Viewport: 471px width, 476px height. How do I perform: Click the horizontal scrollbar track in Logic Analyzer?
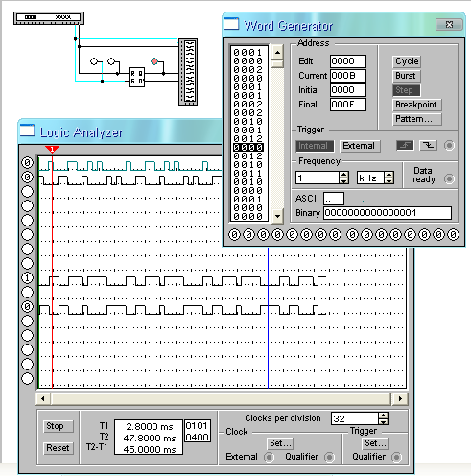pyautogui.click(x=222, y=399)
